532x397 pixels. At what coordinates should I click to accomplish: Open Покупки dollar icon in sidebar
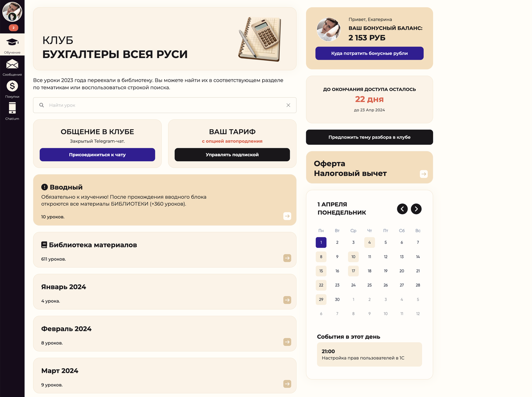(x=12, y=86)
